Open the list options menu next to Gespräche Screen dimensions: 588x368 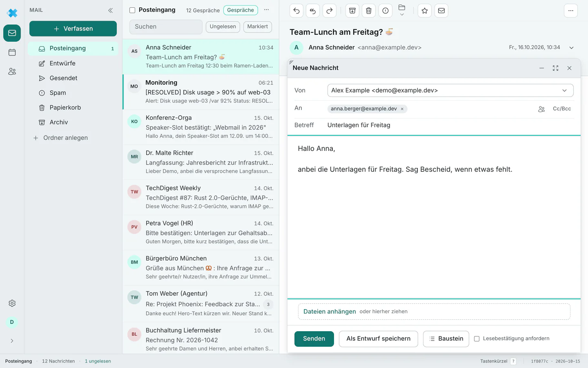(267, 10)
